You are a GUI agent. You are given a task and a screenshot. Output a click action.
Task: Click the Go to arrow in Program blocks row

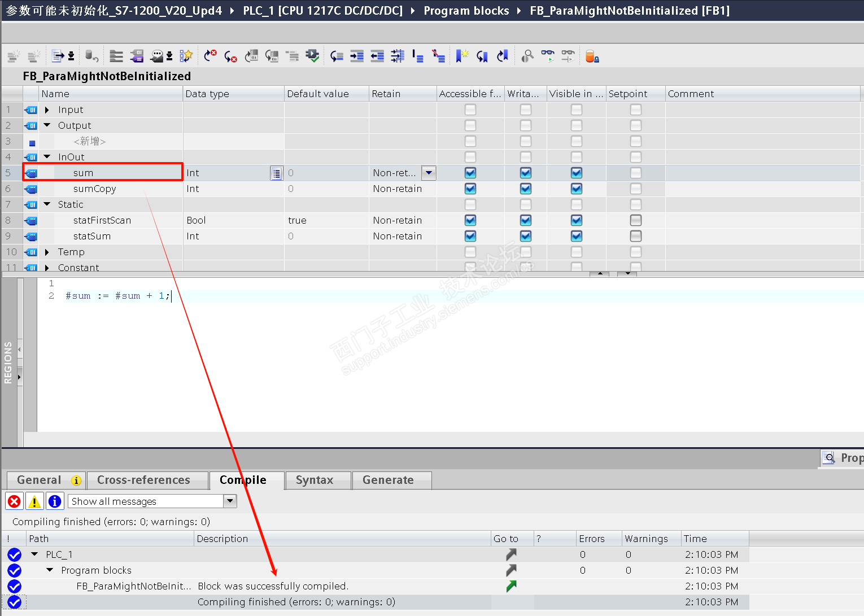(511, 570)
